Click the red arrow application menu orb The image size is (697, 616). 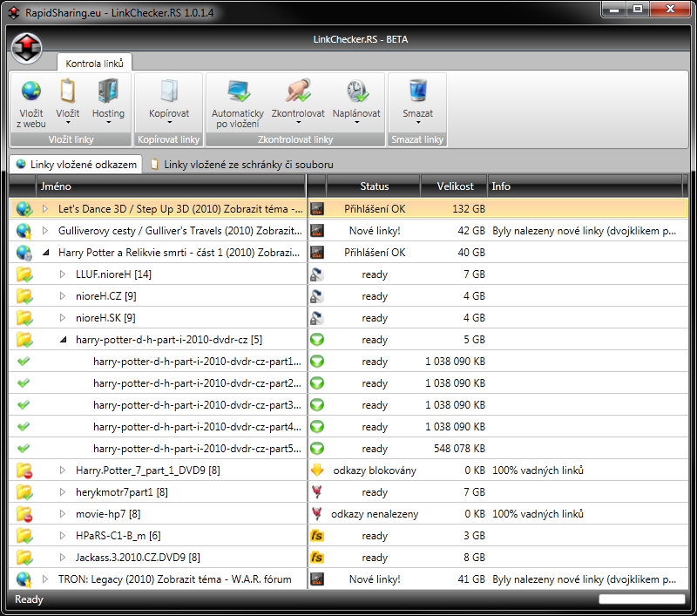[28, 45]
